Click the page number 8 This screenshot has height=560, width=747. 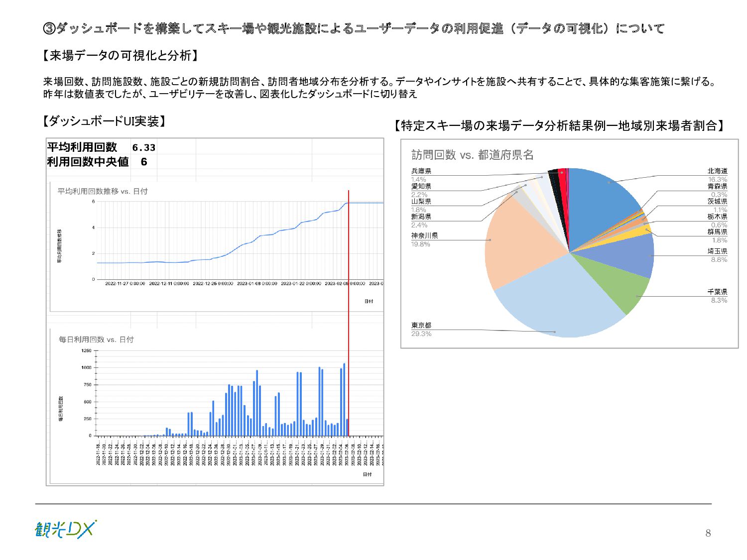coord(708,533)
